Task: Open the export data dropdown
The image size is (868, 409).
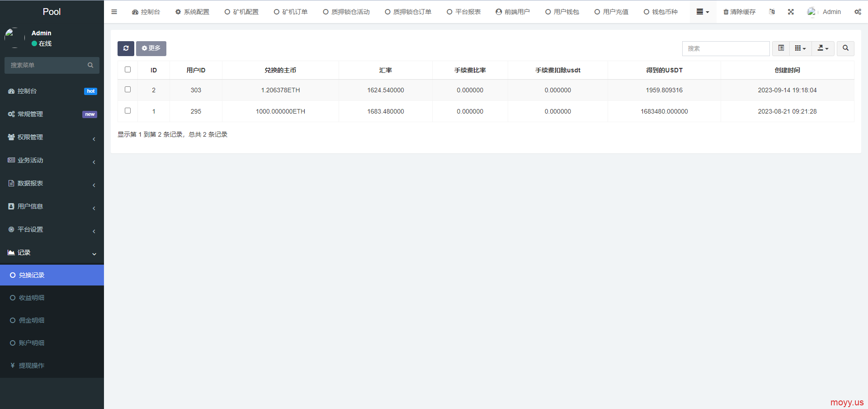Action: [x=823, y=48]
